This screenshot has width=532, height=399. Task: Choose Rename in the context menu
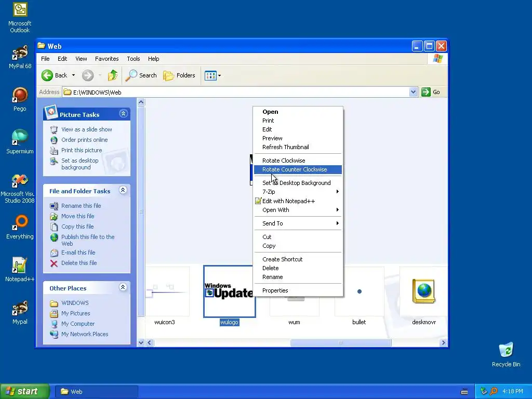tap(298, 277)
